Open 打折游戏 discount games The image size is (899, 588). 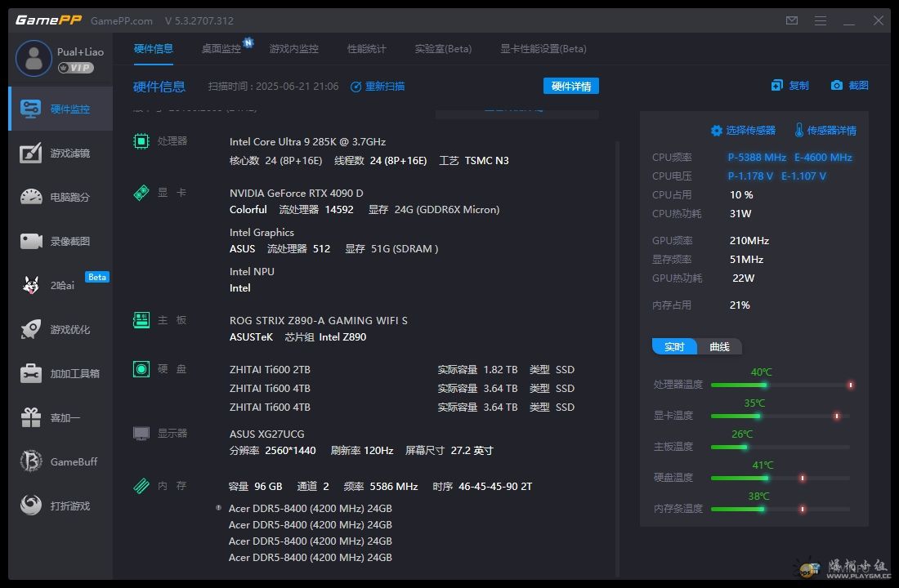[x=60, y=506]
